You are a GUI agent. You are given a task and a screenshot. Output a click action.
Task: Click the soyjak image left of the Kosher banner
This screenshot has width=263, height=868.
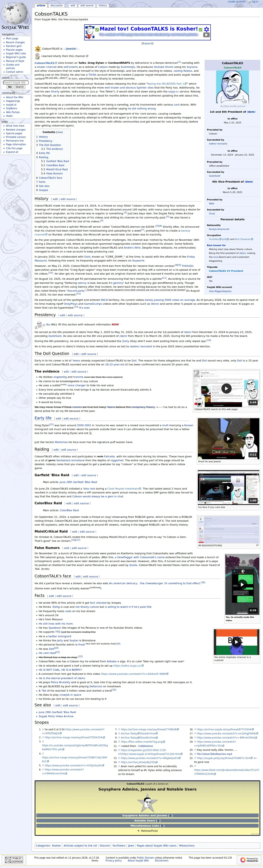click(90, 32)
